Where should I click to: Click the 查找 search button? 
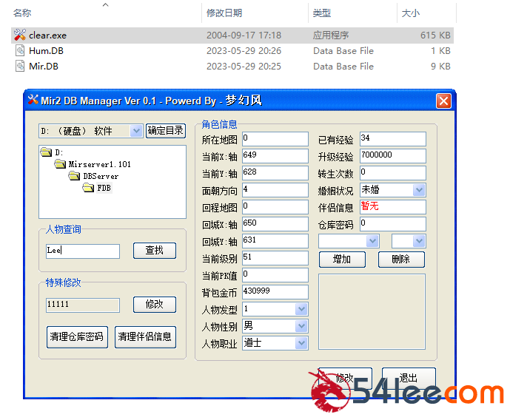(154, 251)
